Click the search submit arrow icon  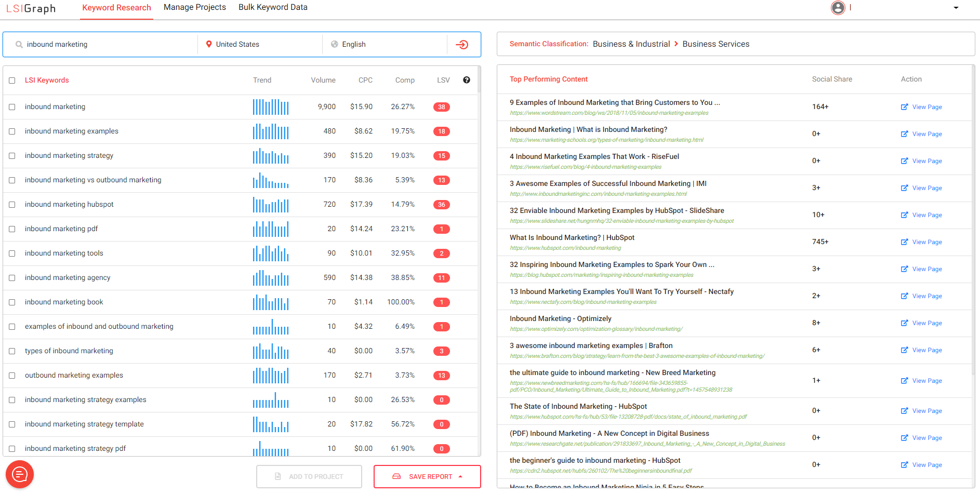pyautogui.click(x=462, y=45)
